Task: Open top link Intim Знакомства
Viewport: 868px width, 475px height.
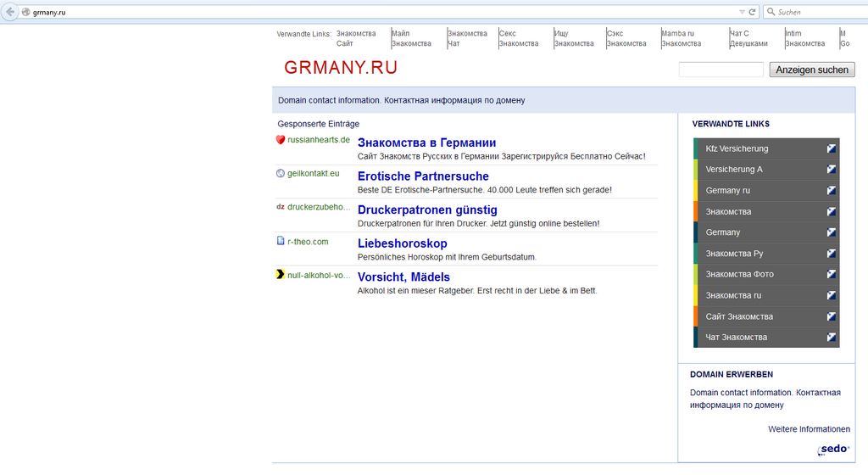Action: pyautogui.click(x=805, y=38)
